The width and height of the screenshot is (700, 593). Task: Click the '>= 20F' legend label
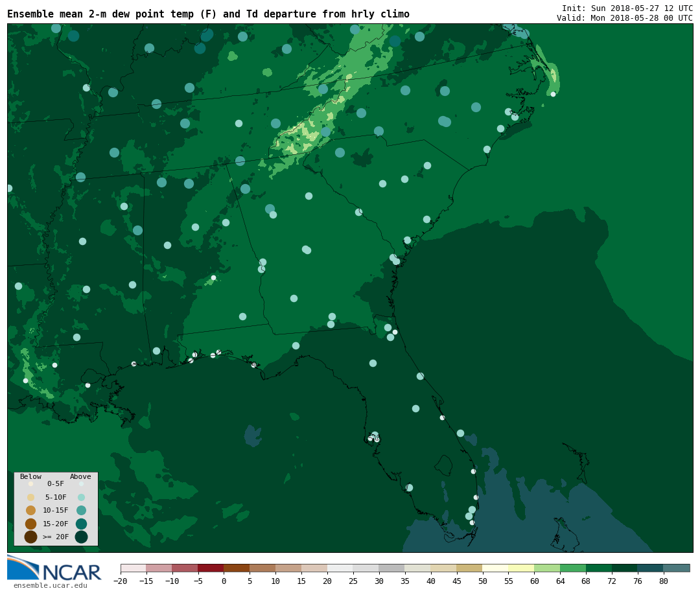coord(56,537)
